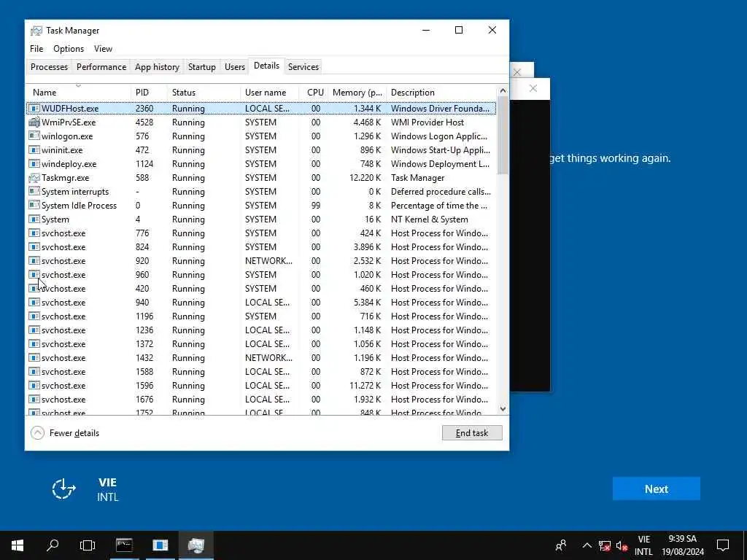
Task: Click the WmiPrvSE.exe process icon
Action: [x=34, y=122]
